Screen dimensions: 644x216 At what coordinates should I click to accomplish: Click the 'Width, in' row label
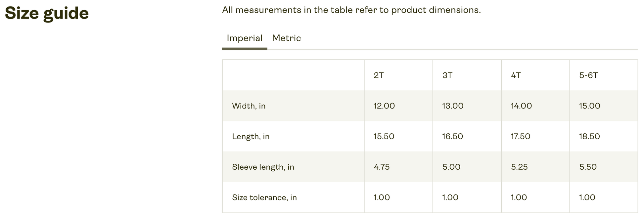(249, 106)
